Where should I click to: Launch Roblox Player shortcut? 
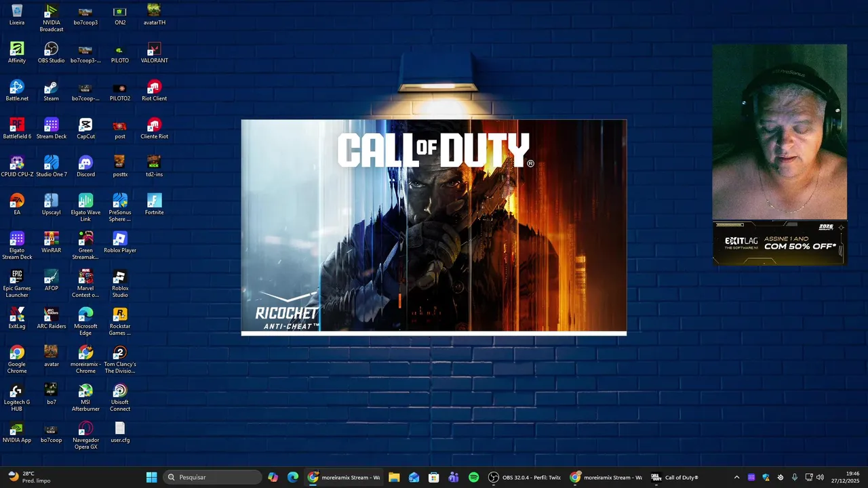(x=120, y=243)
